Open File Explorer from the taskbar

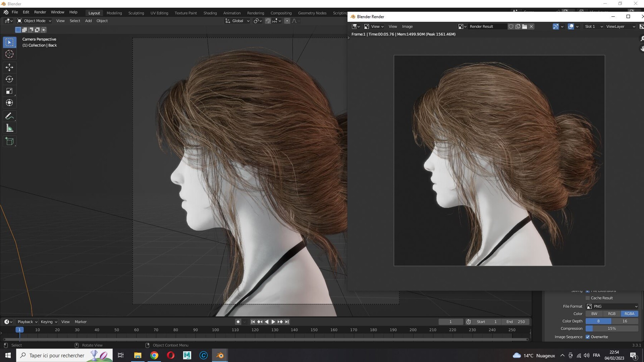tap(138, 355)
